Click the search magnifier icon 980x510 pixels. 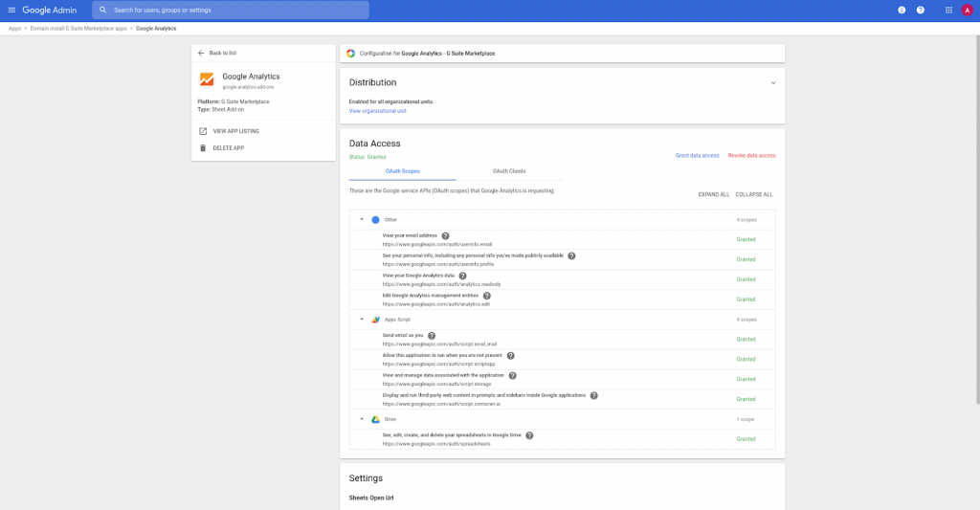pos(103,10)
